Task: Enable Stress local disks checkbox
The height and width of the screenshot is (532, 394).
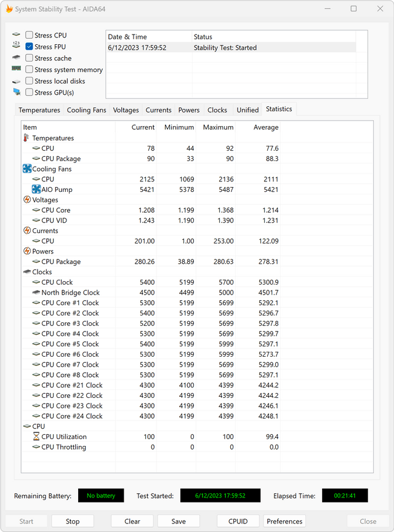Action: pyautogui.click(x=29, y=81)
